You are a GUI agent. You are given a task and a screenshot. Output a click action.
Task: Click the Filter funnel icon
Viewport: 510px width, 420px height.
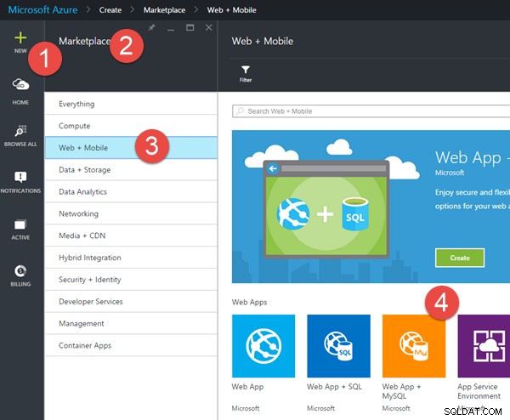[246, 70]
